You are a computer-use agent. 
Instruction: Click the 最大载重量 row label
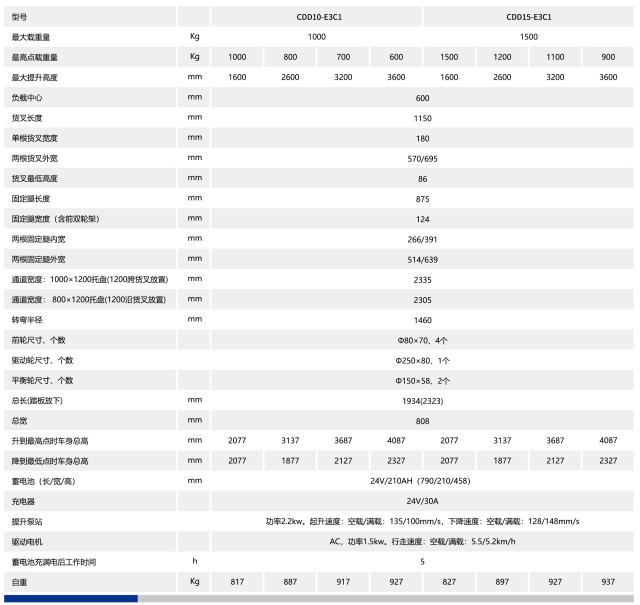[31, 38]
